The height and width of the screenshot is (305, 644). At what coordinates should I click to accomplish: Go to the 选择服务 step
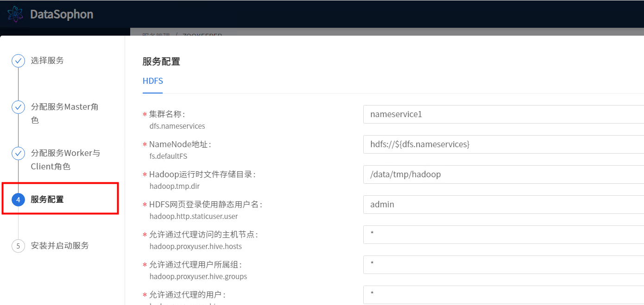(x=47, y=61)
